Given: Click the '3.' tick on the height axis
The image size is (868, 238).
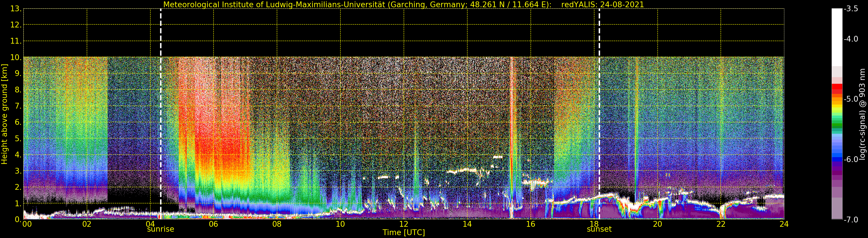Looking at the screenshot, I should tap(18, 171).
